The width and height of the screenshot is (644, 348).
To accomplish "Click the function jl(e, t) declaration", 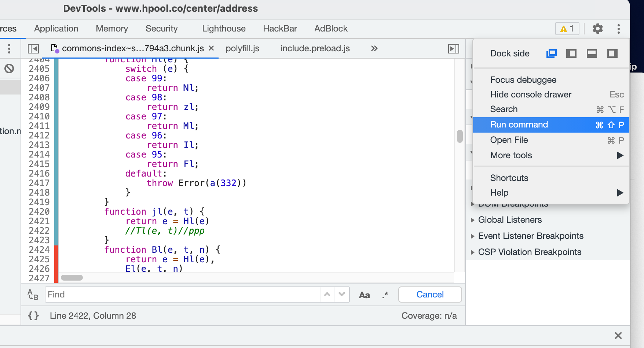I will click(154, 212).
